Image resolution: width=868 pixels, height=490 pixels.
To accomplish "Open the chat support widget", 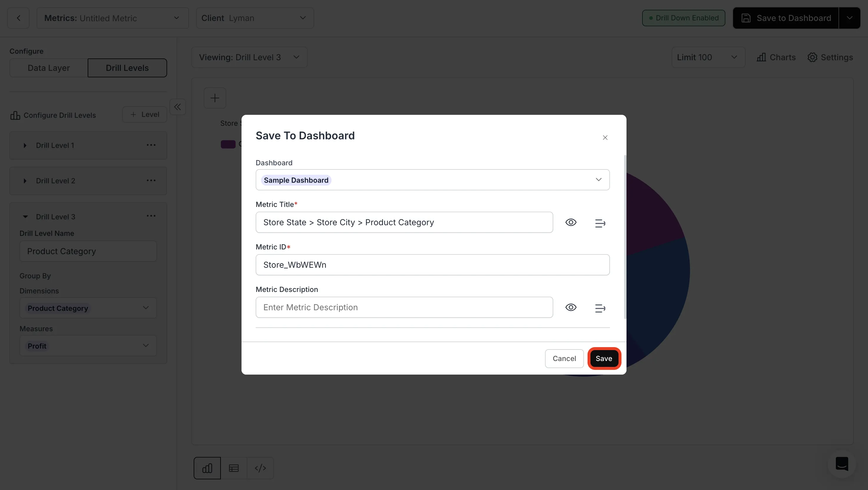I will coord(842,464).
